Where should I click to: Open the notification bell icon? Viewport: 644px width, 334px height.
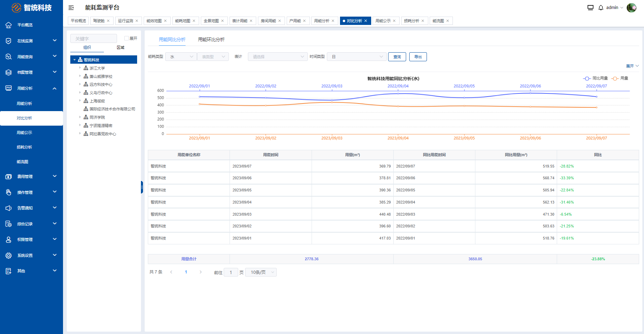tap(601, 8)
